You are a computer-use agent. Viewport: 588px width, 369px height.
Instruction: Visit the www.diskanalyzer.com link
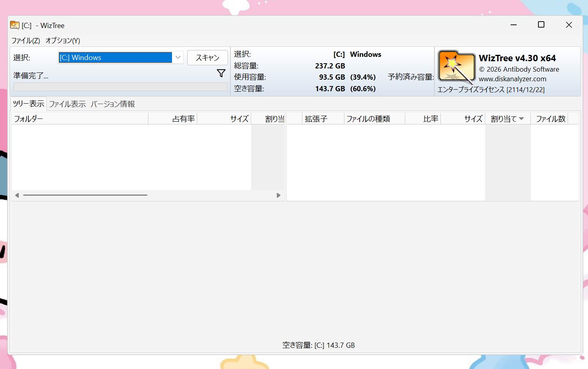click(x=512, y=79)
